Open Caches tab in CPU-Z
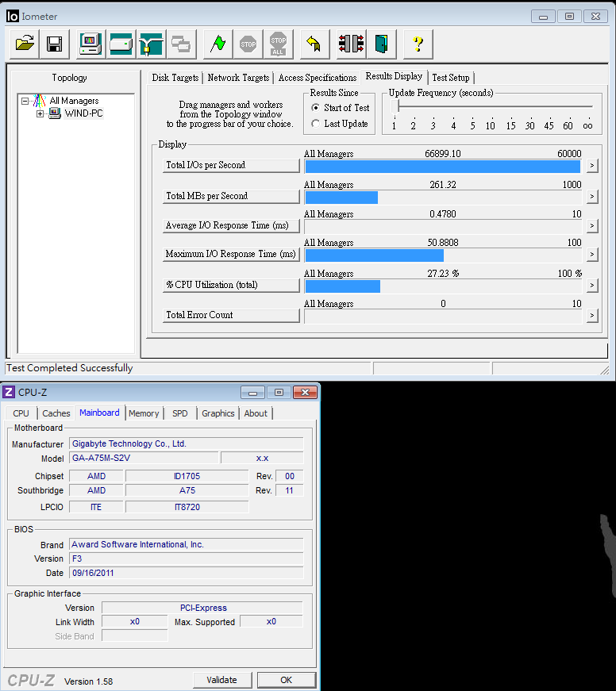 coord(56,413)
